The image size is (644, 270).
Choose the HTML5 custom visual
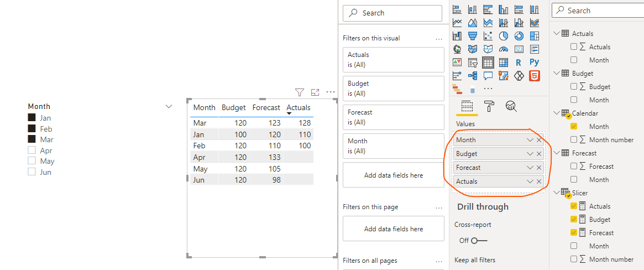(535, 76)
